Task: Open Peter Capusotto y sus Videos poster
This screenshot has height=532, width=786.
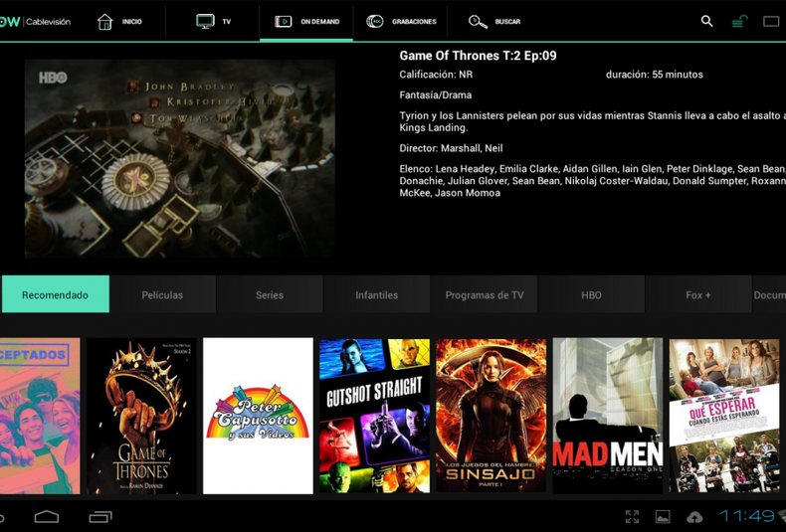Action: (x=258, y=416)
